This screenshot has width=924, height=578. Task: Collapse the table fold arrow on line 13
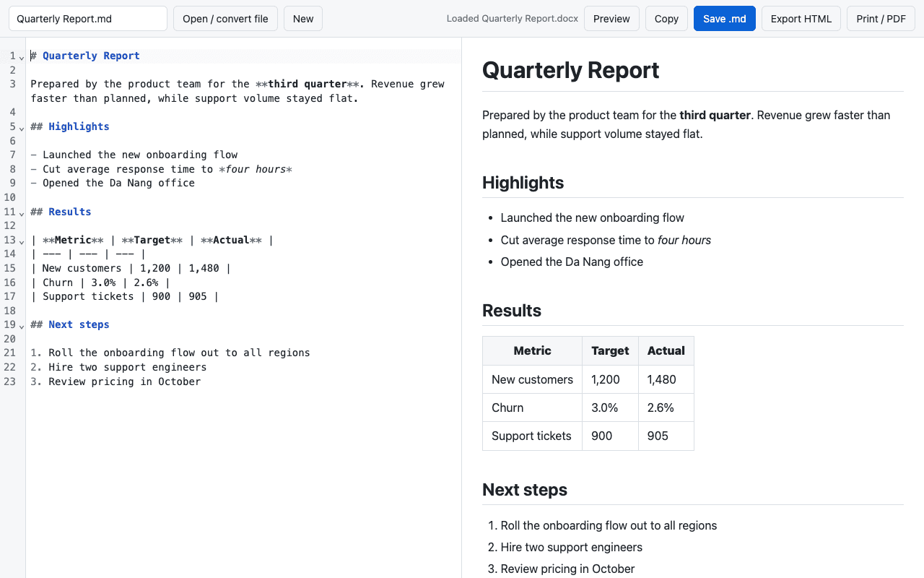[22, 241]
